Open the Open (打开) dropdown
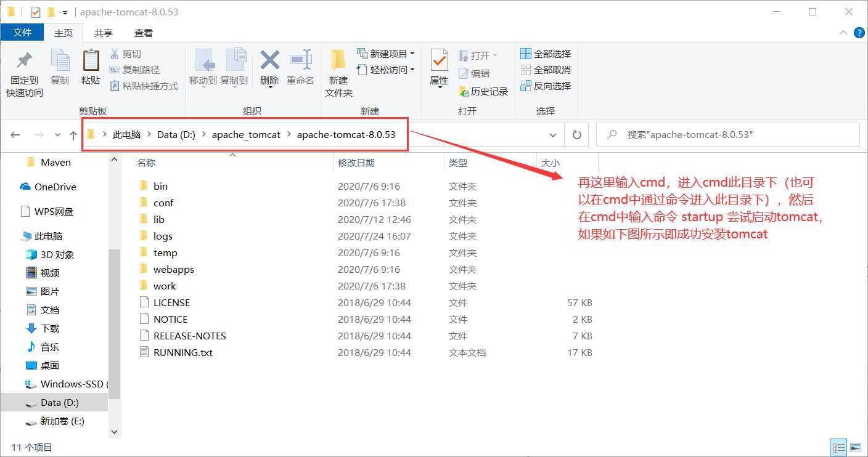This screenshot has width=868, height=457. click(478, 55)
